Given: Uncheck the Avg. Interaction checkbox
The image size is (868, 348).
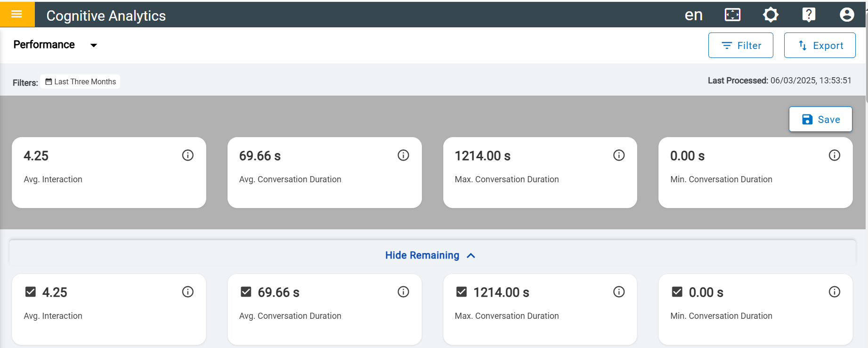Looking at the screenshot, I should tap(31, 292).
